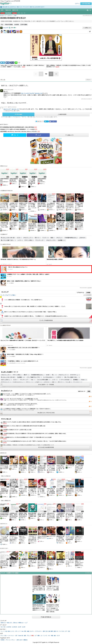Open the red-outlined PR item 「何これ！別人の私みたいにキレイ！」
92x644 pixels.
46,269
